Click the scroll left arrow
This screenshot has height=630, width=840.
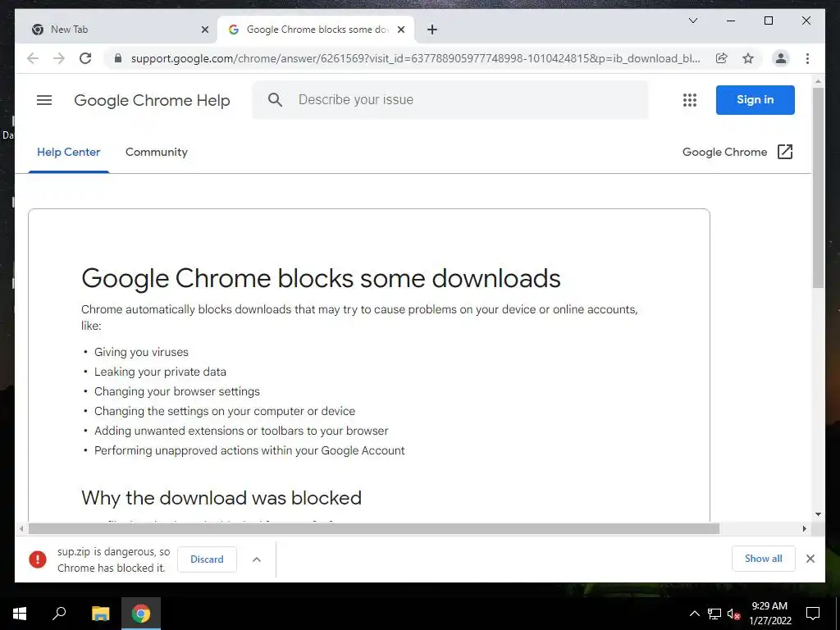(21, 529)
